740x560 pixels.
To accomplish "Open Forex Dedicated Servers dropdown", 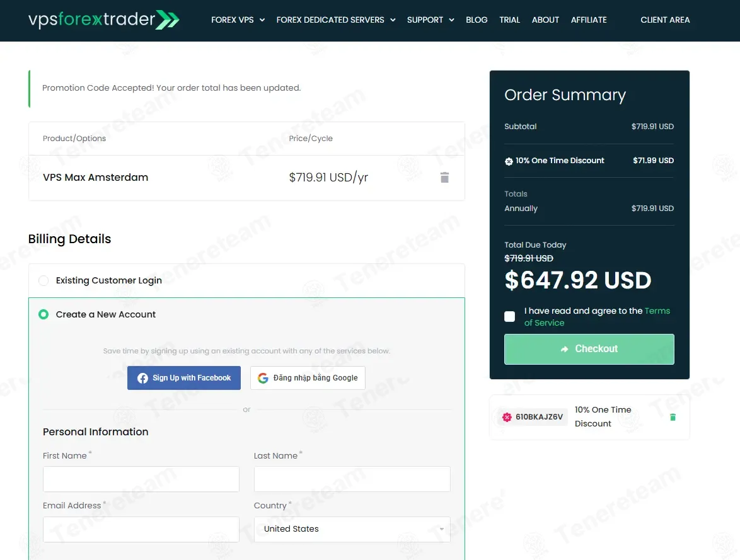I will click(x=335, y=20).
